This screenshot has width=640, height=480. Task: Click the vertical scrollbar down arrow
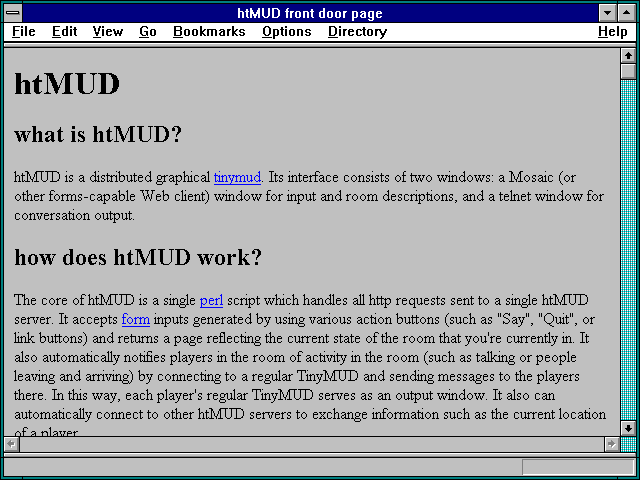[628, 428]
